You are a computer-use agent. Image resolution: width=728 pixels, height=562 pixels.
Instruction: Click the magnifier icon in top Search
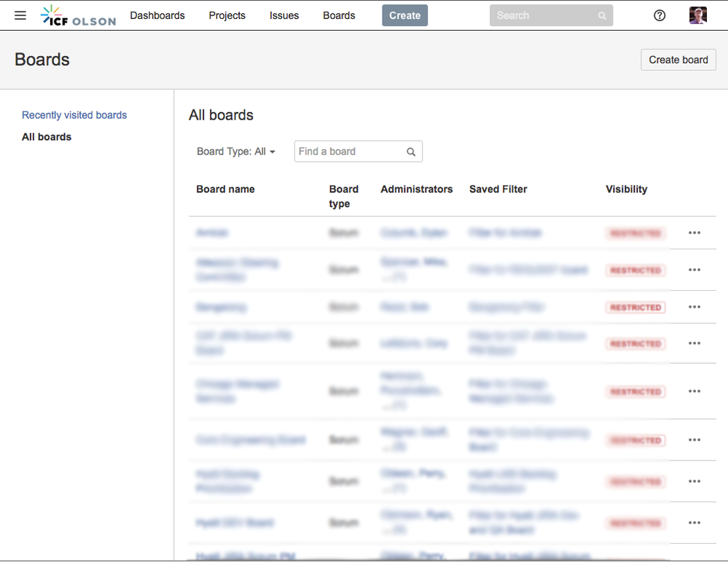[x=602, y=16]
